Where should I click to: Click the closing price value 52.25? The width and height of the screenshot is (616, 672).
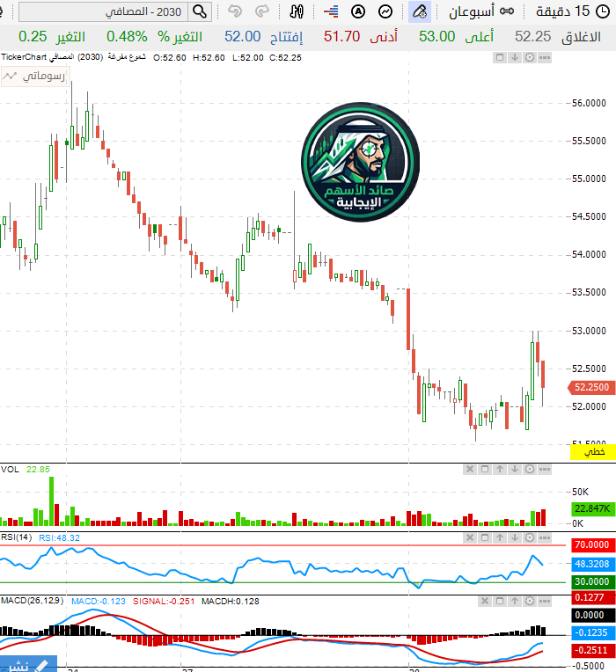532,36
